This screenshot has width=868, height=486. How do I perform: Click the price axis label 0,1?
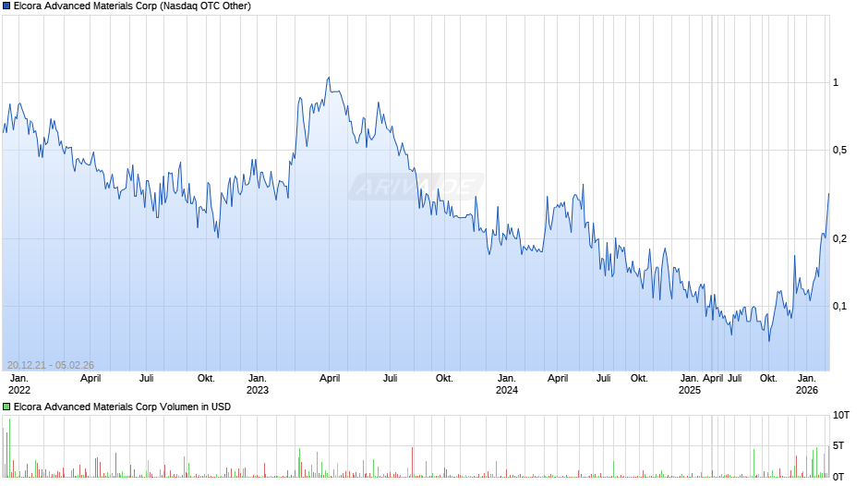tap(839, 307)
